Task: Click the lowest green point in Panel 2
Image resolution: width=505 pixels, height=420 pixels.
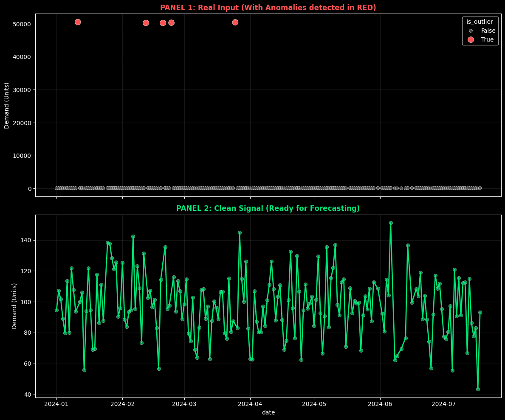Action: (478, 389)
